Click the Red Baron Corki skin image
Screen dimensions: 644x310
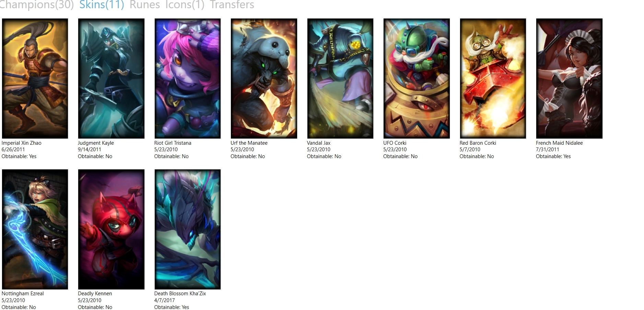coord(493,79)
